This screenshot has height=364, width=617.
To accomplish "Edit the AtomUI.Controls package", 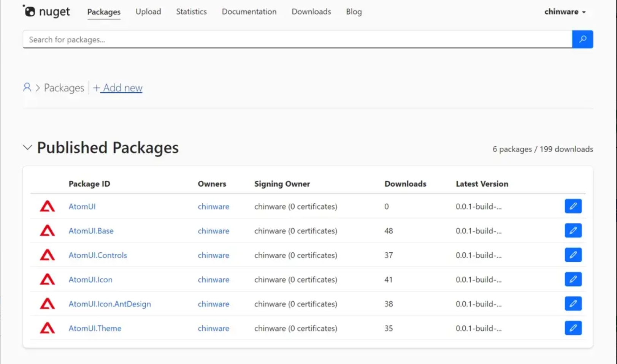I will click(573, 255).
